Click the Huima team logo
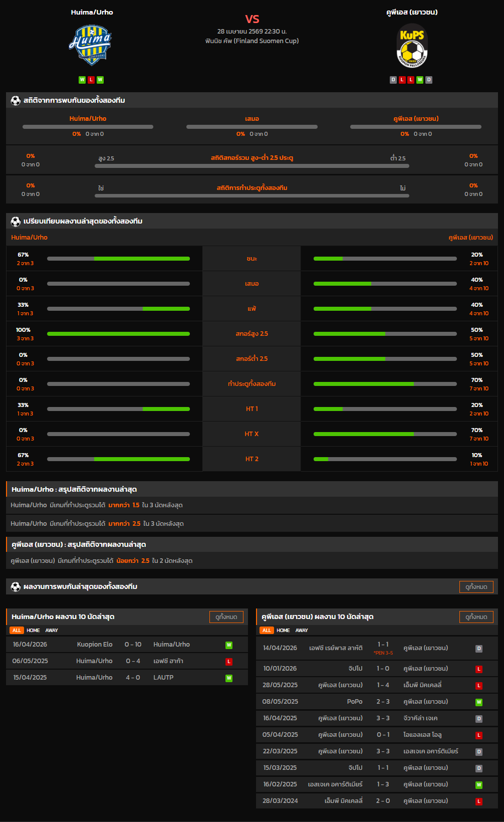Image resolution: width=504 pixels, height=822 pixels. (91, 46)
